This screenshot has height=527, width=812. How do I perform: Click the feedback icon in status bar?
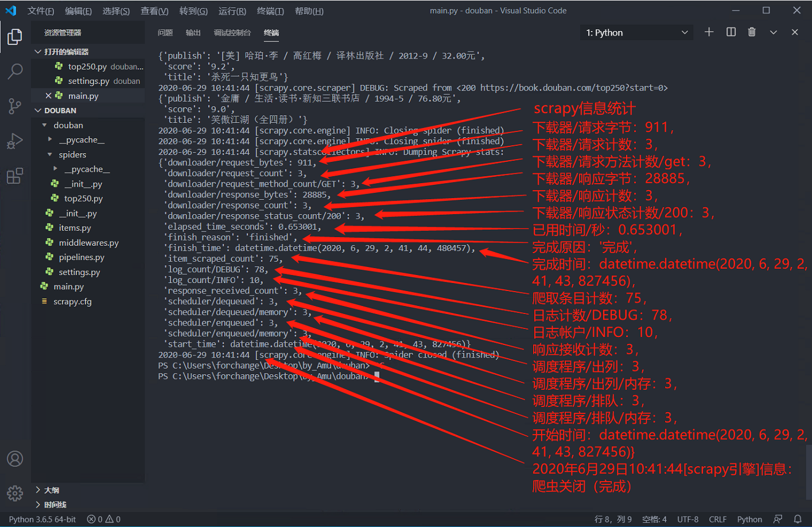[778, 519]
